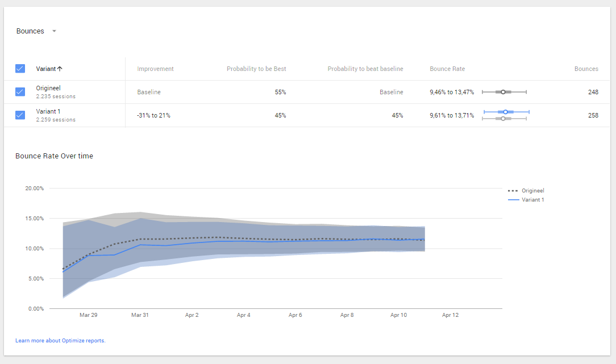Select the Probability to beat baseline header
Viewport: 616px width, 364px height.
[x=365, y=69]
